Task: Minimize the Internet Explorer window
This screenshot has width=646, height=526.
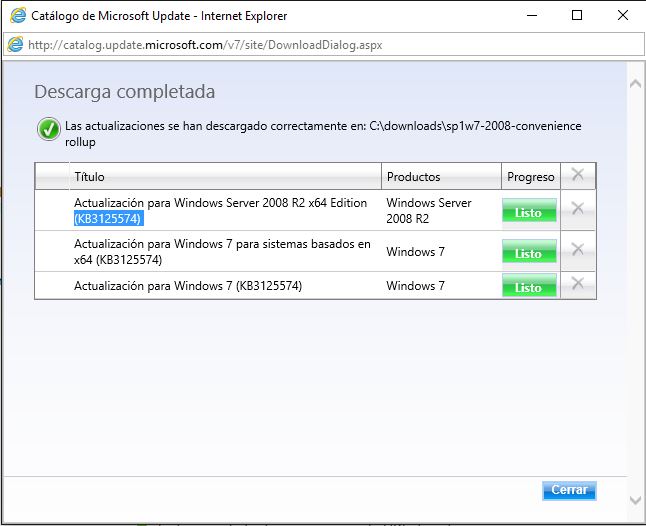Action: 532,16
